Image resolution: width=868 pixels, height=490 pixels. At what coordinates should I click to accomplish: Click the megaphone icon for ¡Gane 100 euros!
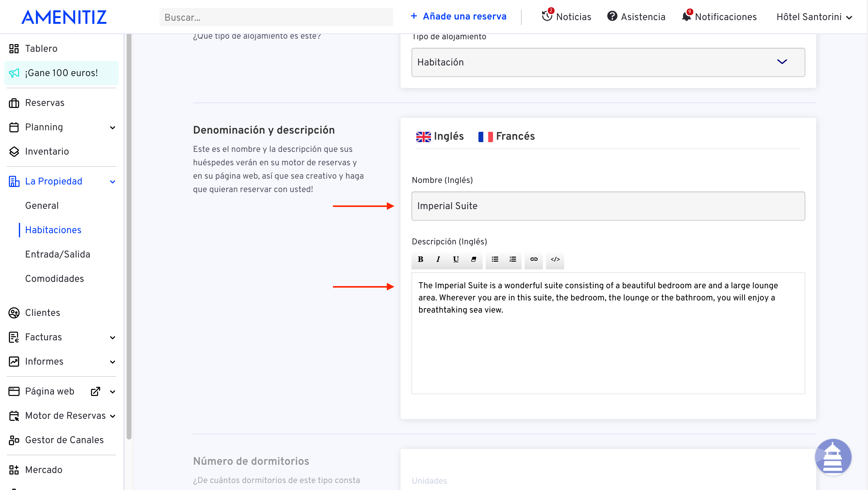pyautogui.click(x=14, y=73)
